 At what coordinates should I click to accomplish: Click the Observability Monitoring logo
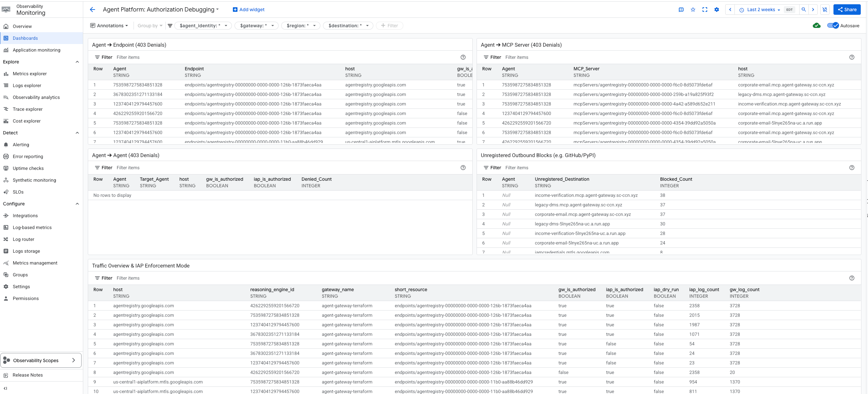click(x=6, y=10)
